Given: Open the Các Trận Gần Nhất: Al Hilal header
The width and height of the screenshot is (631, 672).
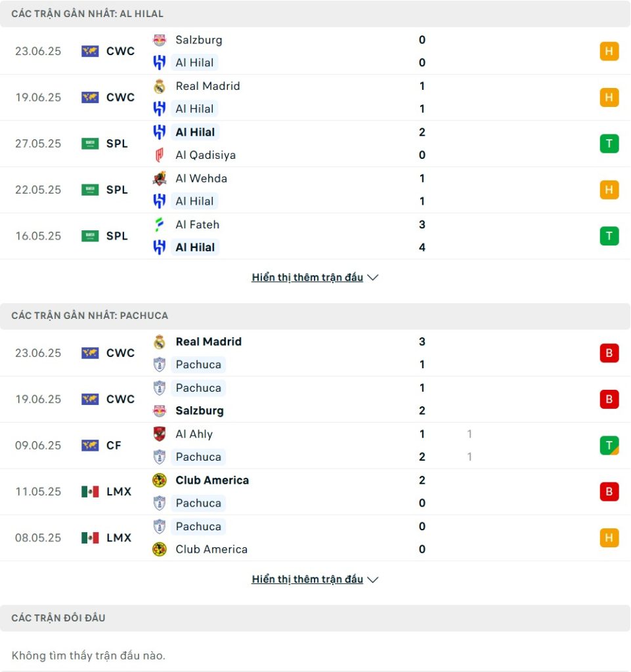Looking at the screenshot, I should (315, 14).
